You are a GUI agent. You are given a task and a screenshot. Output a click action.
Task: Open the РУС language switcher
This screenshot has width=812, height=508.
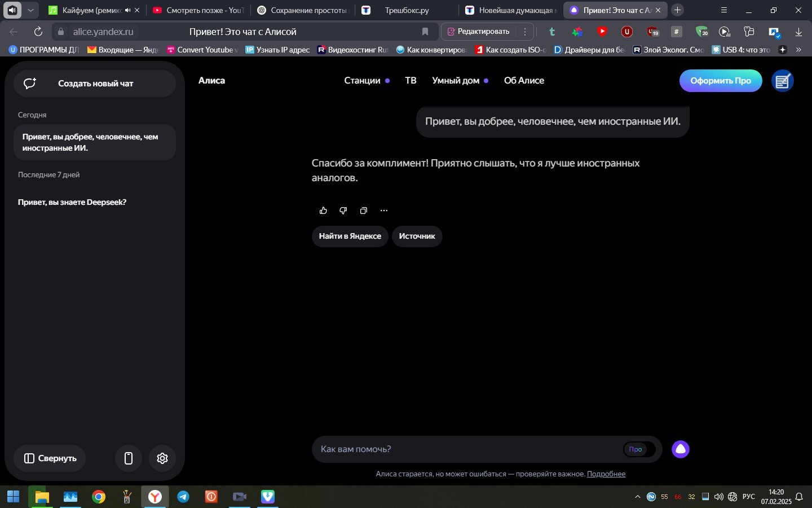[x=749, y=497]
